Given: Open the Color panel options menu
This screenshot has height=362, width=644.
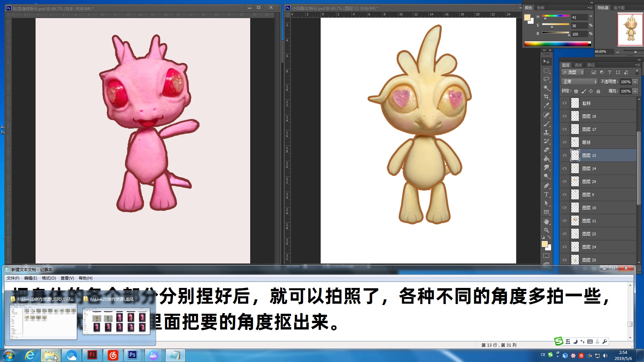Looking at the screenshot, I should point(590,8).
